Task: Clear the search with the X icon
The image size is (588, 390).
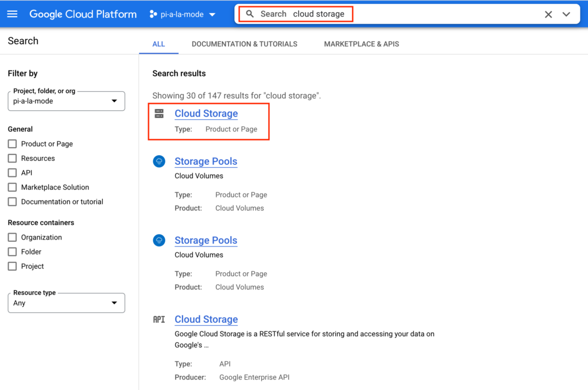Action: [548, 14]
